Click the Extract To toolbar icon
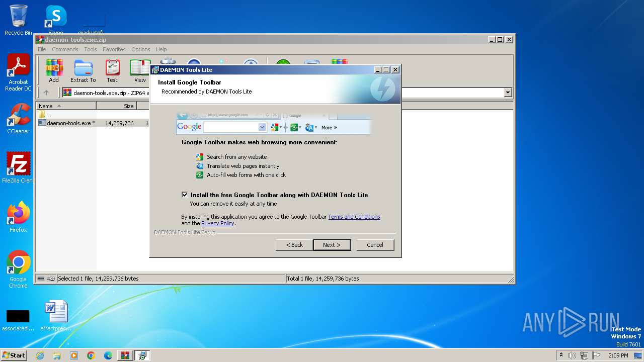 (83, 70)
